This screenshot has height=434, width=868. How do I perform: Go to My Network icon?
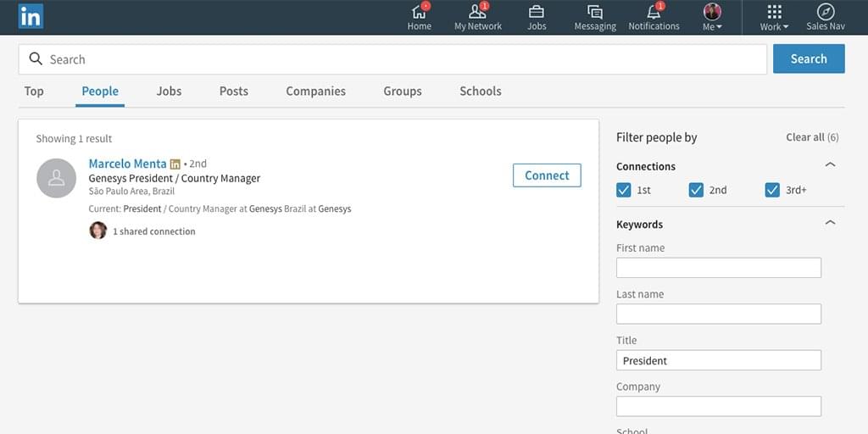click(x=477, y=13)
